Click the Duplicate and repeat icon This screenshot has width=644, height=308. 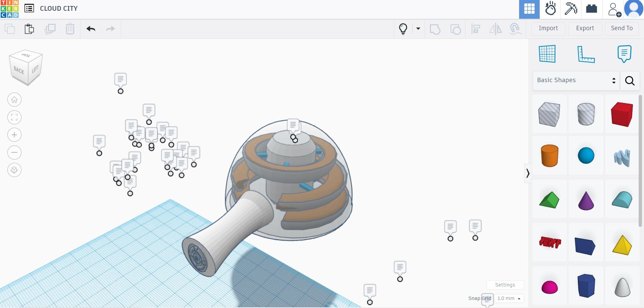pyautogui.click(x=50, y=29)
